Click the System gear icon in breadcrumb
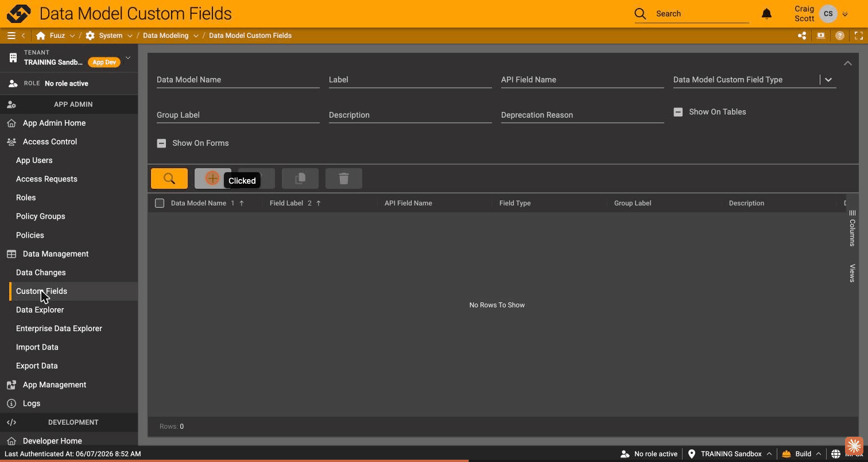 pyautogui.click(x=90, y=36)
